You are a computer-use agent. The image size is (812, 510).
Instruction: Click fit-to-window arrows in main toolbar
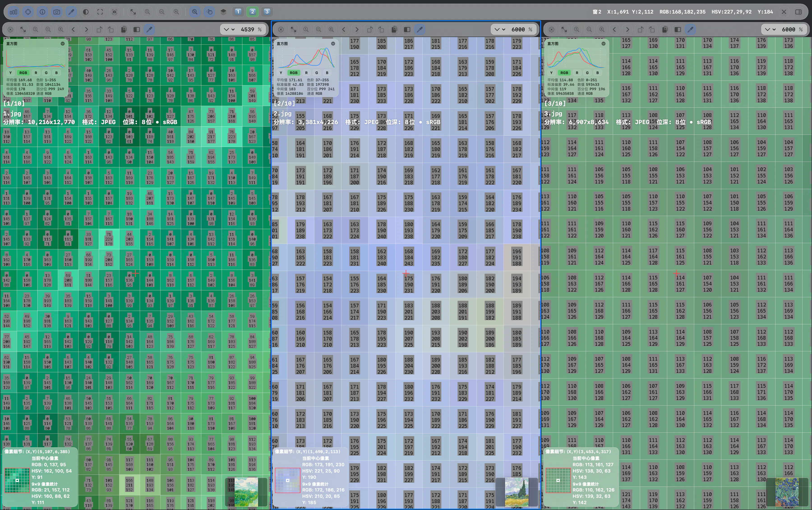pos(133,12)
